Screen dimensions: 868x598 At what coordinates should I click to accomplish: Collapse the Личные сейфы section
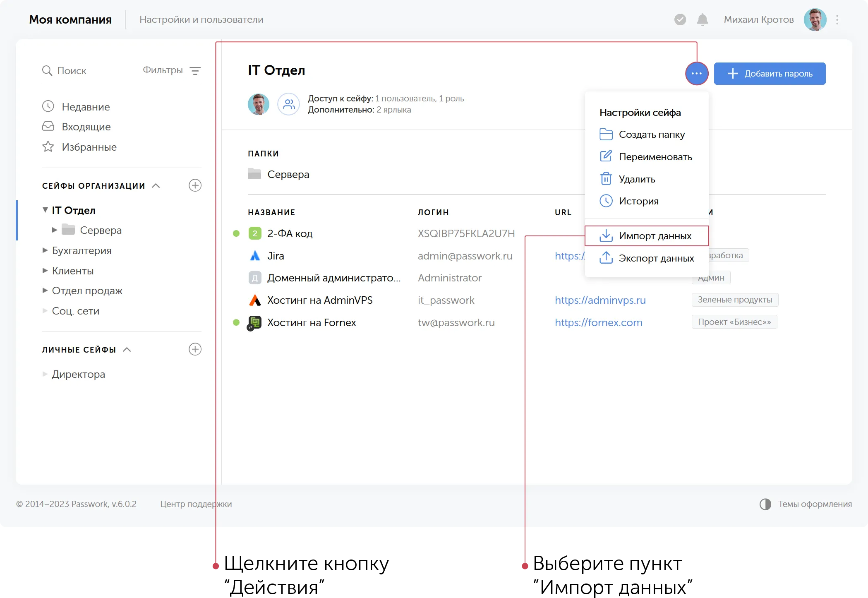[127, 350]
